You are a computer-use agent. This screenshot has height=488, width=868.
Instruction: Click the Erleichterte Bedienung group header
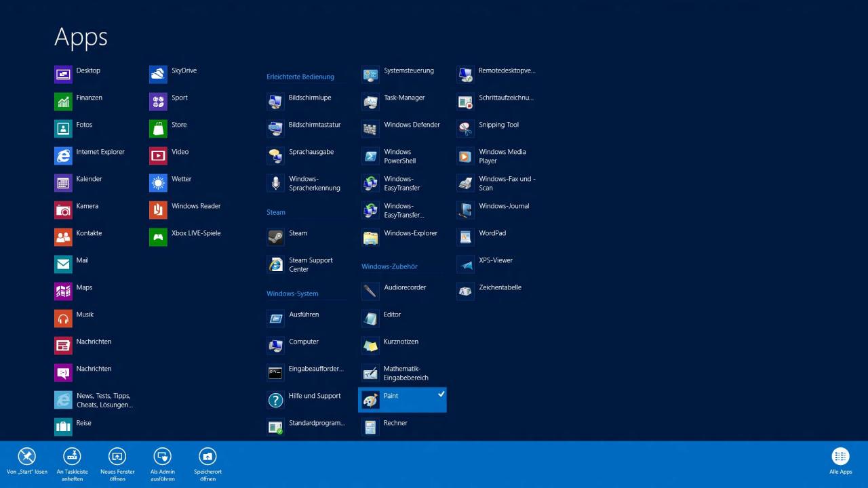click(300, 77)
